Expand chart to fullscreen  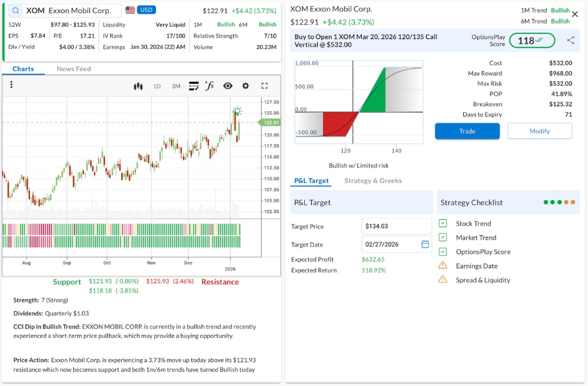click(x=265, y=86)
